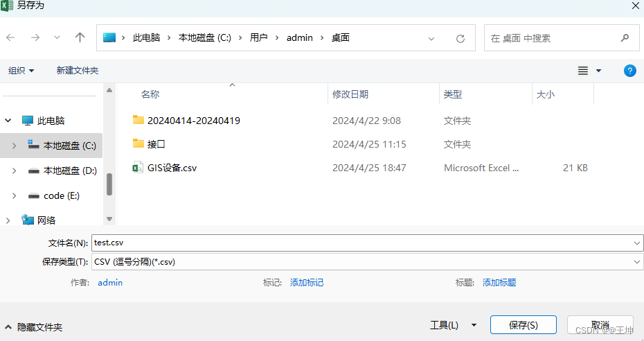
Task: Click the 取消 button
Action: pos(600,325)
